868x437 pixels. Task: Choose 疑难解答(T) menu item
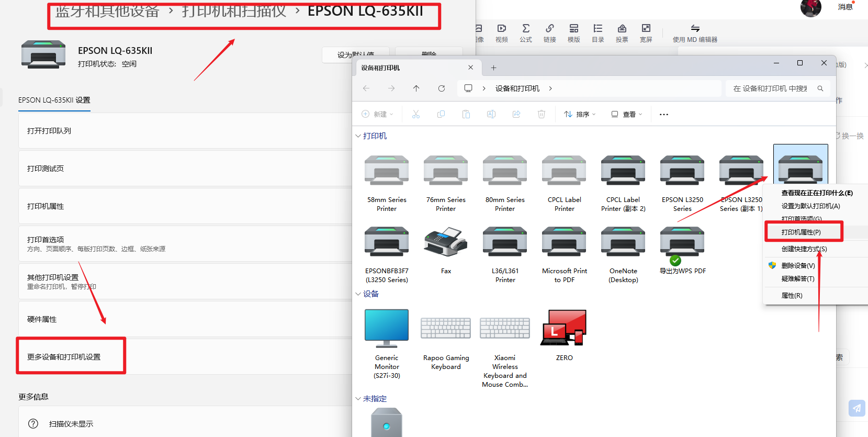click(x=817, y=279)
